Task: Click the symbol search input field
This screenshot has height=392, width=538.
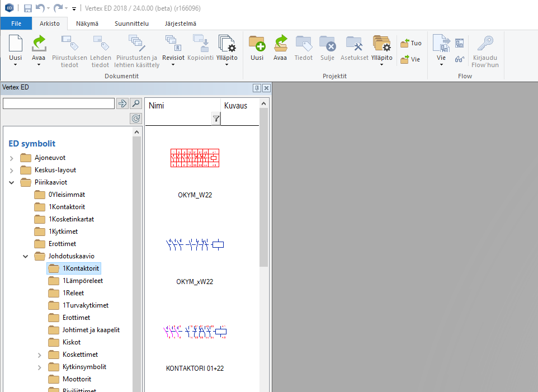Action: click(58, 103)
